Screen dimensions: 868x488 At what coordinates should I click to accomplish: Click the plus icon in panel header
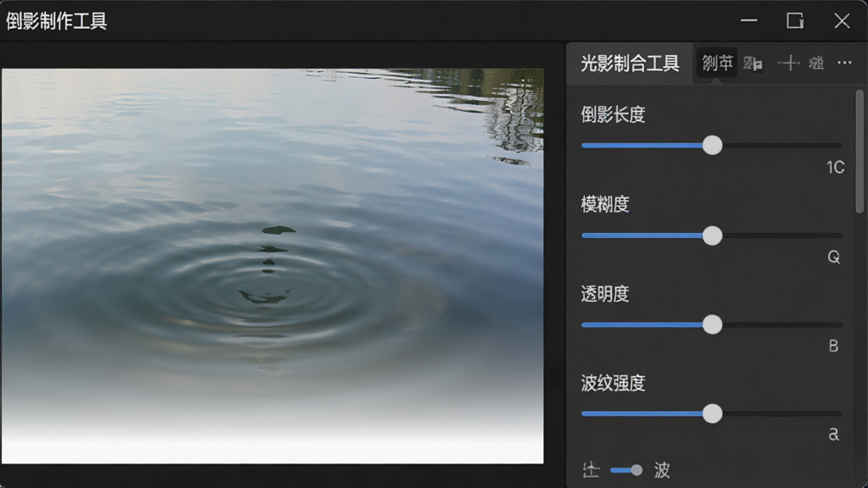(788, 63)
